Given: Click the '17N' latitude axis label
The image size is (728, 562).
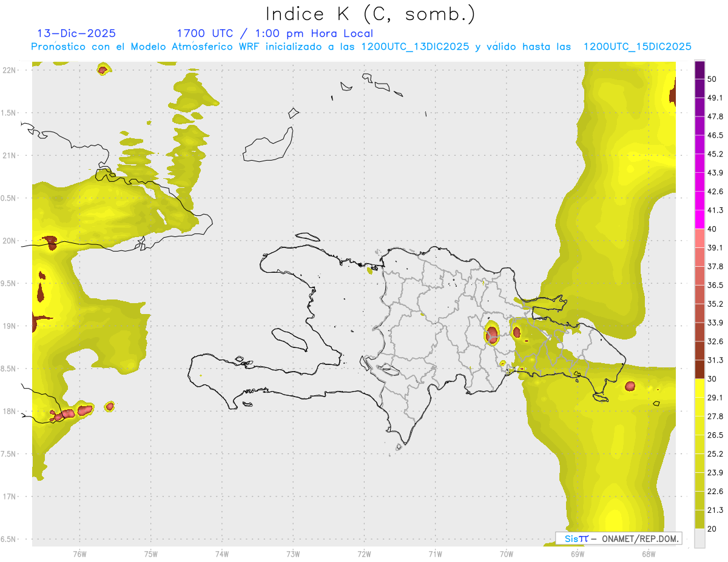Looking at the screenshot, I should pyautogui.click(x=9, y=497).
